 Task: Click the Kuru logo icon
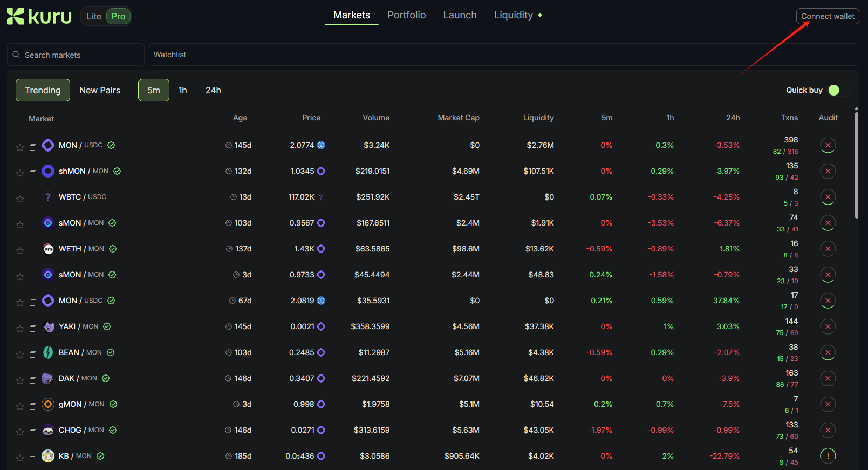click(x=16, y=16)
